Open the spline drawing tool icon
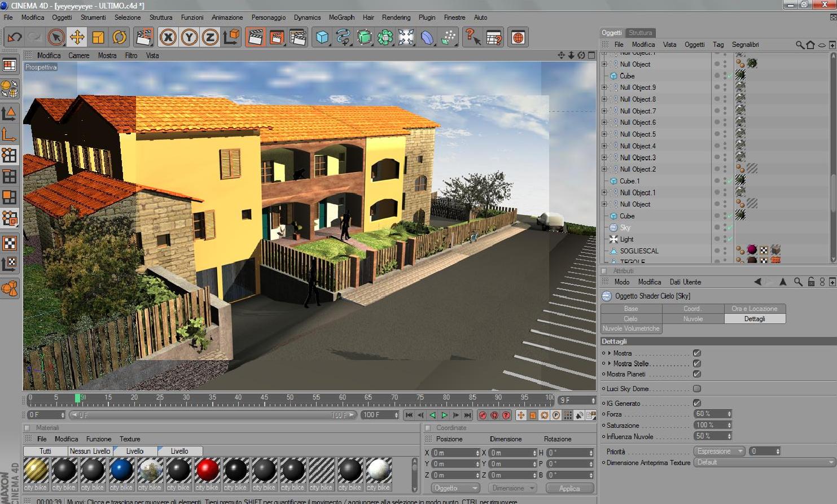Viewport: 837px width, 504px height. 343,37
